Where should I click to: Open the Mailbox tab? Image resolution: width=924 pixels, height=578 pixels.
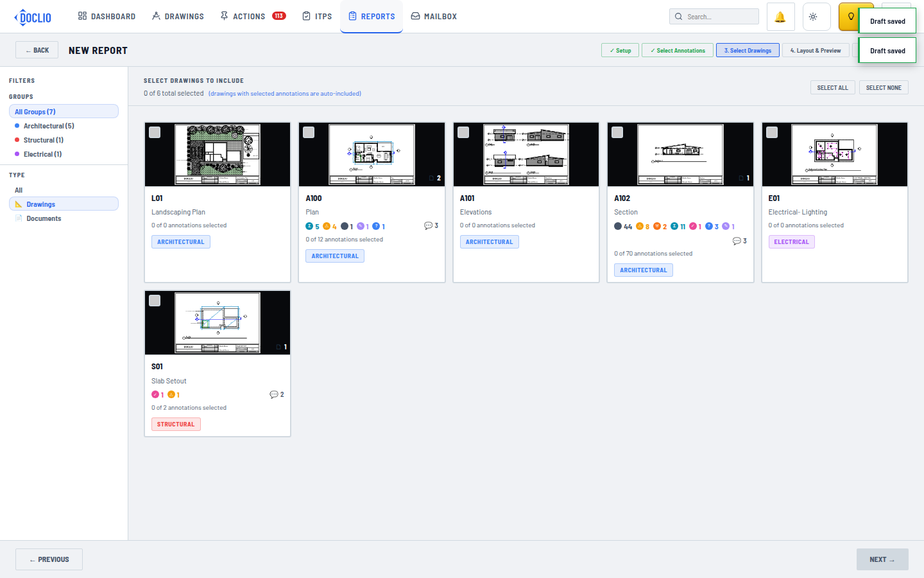pyautogui.click(x=434, y=16)
